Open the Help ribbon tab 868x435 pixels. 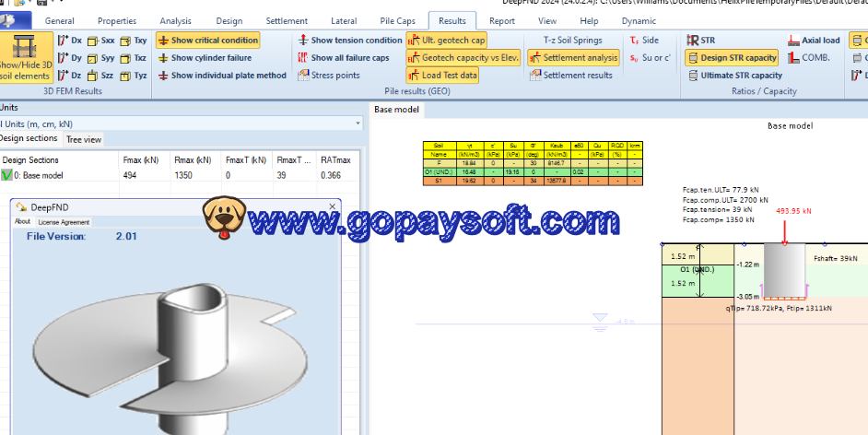point(589,21)
